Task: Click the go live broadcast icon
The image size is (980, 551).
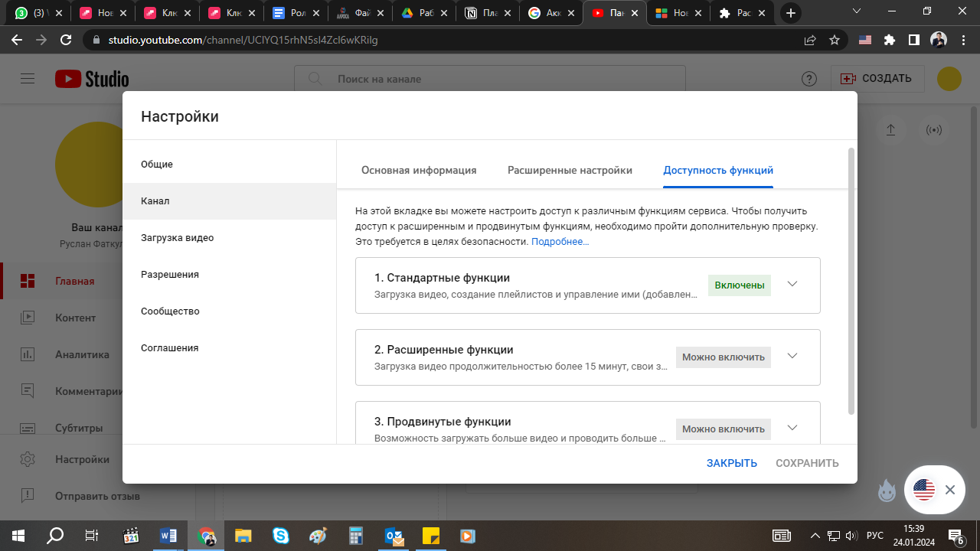Action: pyautogui.click(x=934, y=130)
